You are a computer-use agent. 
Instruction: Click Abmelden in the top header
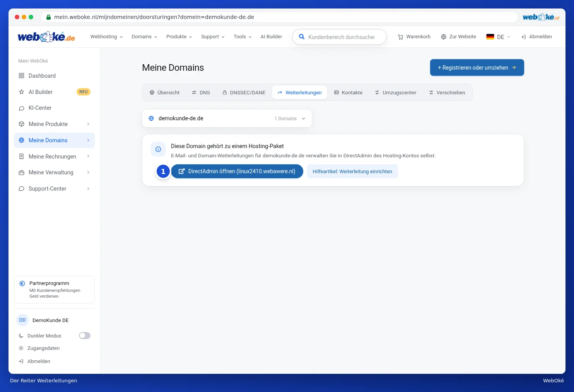(536, 37)
